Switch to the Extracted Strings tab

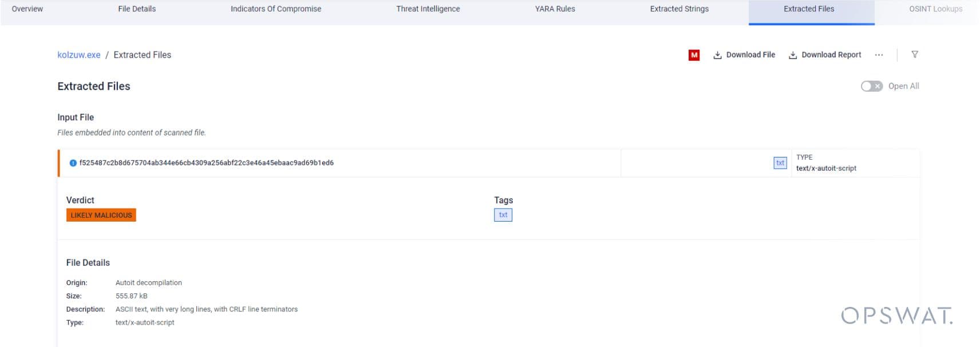679,9
